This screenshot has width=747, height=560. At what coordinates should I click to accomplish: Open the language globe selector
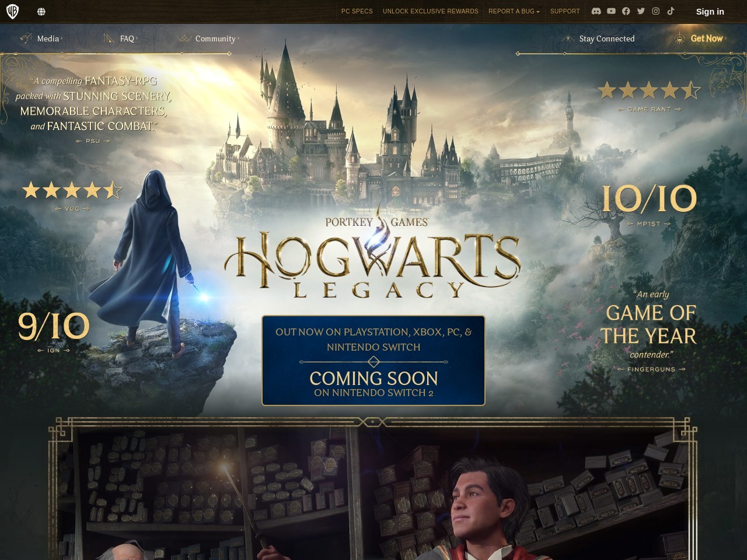tap(41, 12)
